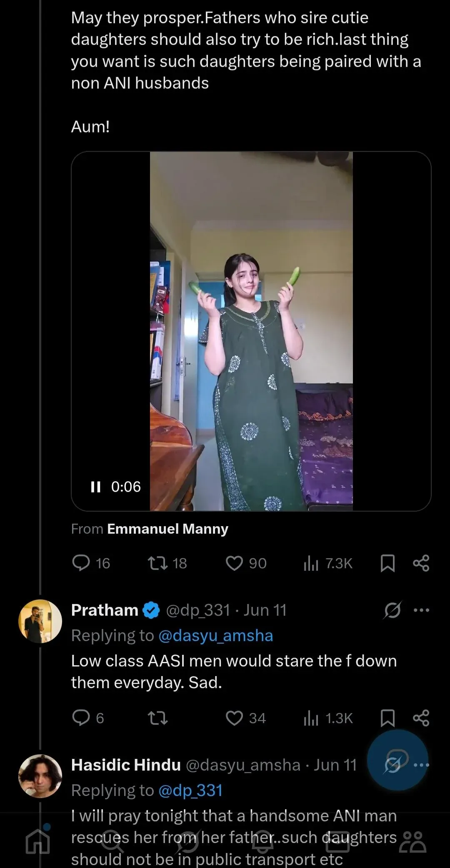Image resolution: width=450 pixels, height=868 pixels.
Task: Reply to Pratham's comment with 6 replies
Action: pyautogui.click(x=81, y=718)
